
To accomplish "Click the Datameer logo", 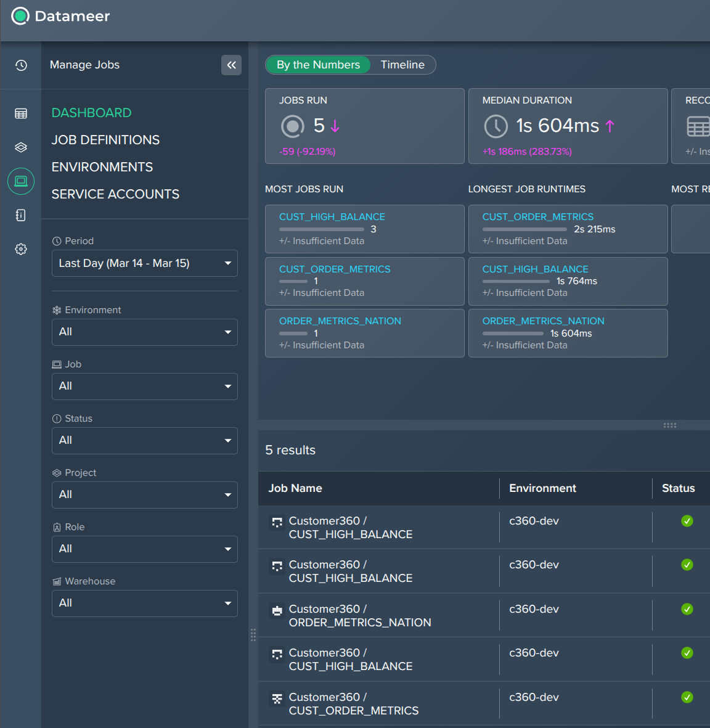I will (x=20, y=16).
